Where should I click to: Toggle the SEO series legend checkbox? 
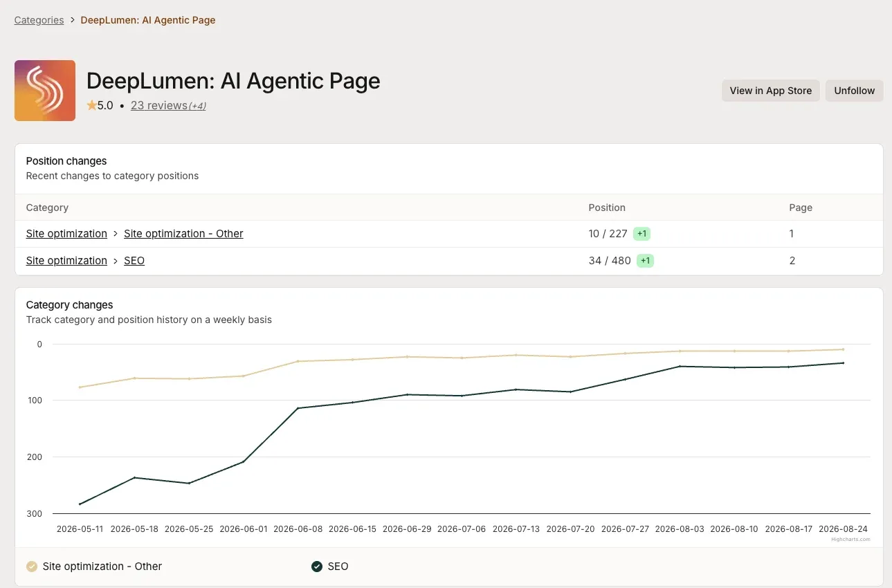pos(317,567)
